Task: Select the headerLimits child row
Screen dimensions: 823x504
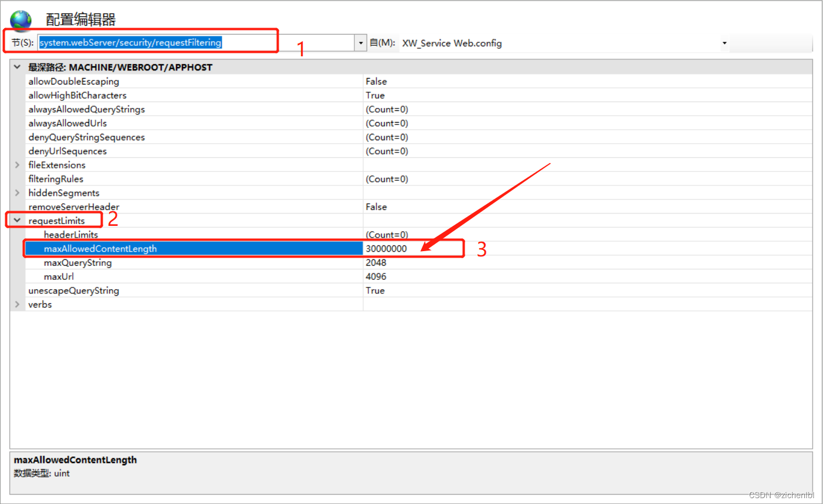Action: (71, 235)
